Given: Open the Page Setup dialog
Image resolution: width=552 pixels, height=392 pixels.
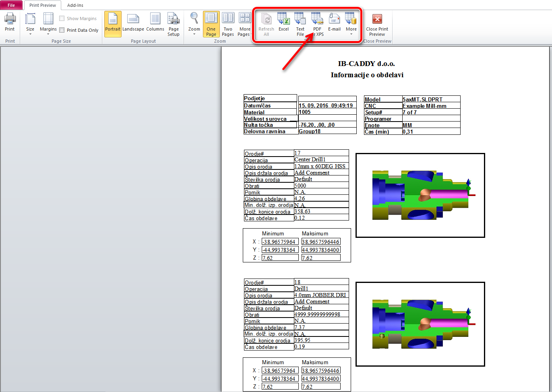Looking at the screenshot, I should tap(174, 24).
